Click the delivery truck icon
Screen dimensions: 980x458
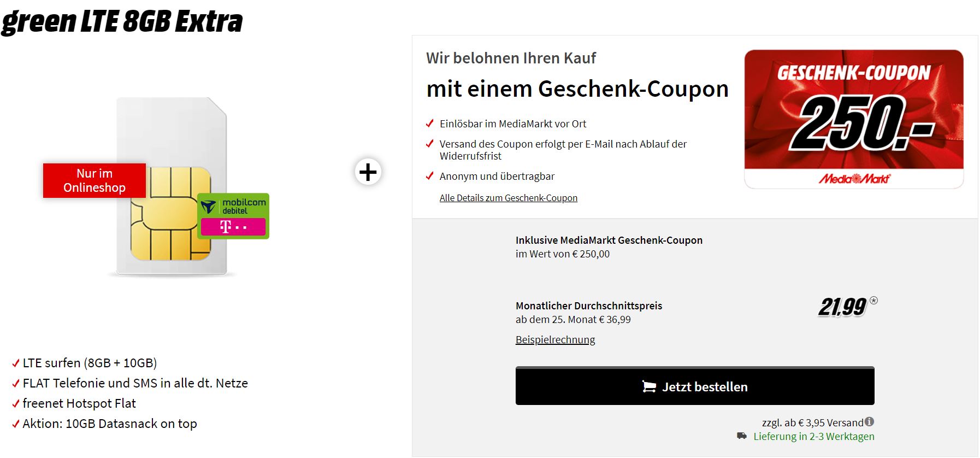point(741,436)
